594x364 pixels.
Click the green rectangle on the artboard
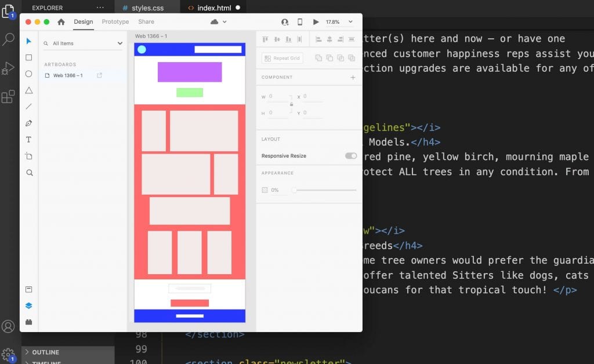(190, 92)
